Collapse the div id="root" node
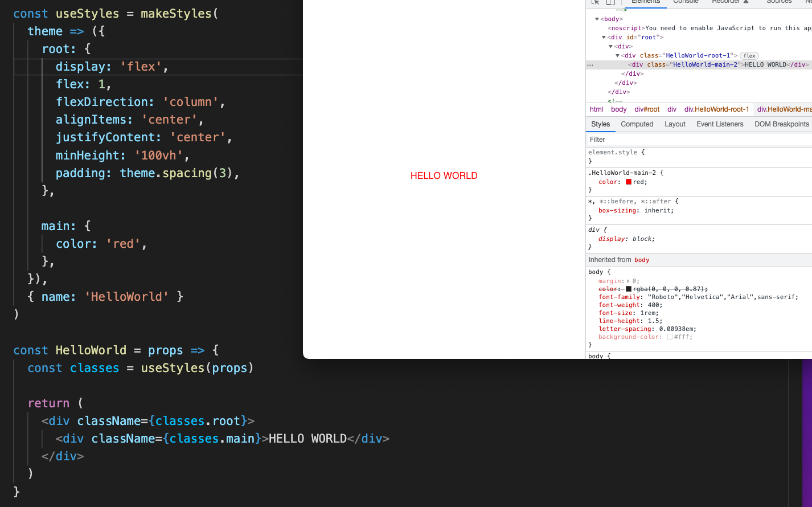This screenshot has height=507, width=812. pos(604,38)
